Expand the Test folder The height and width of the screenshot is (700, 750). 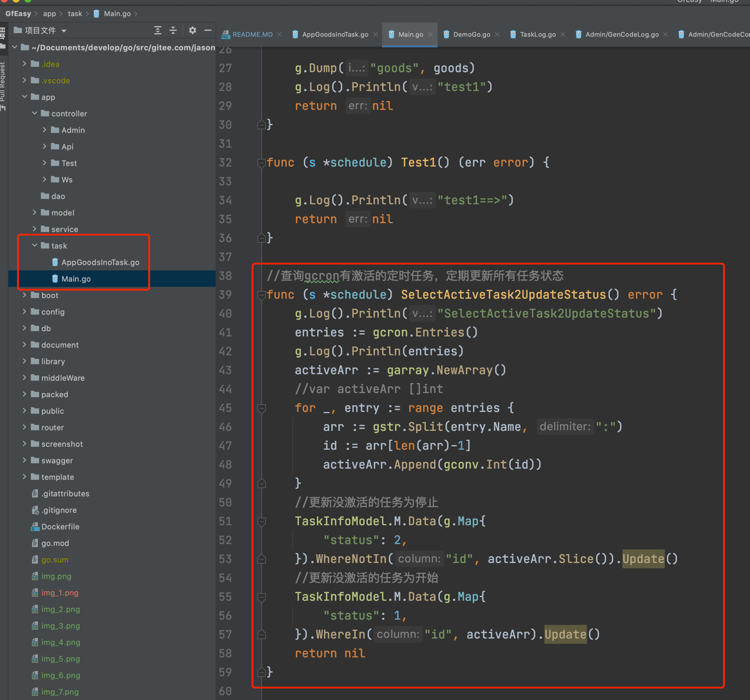pos(44,163)
